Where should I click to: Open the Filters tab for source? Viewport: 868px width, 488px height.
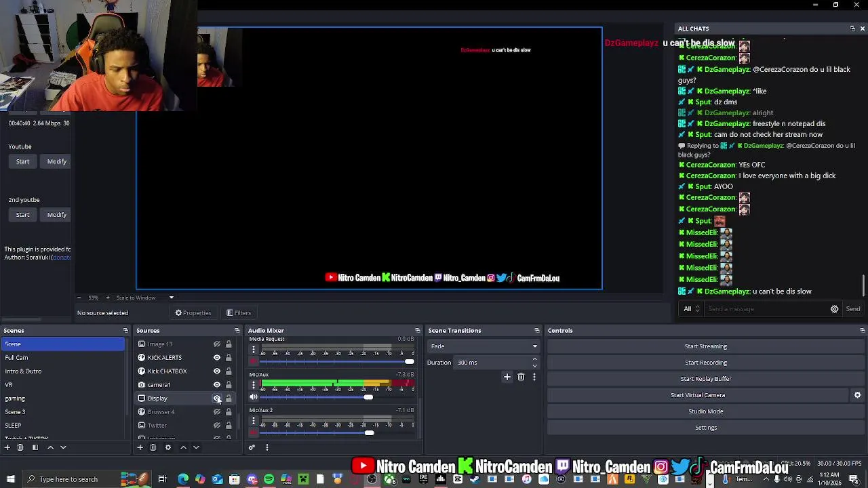tap(239, 313)
